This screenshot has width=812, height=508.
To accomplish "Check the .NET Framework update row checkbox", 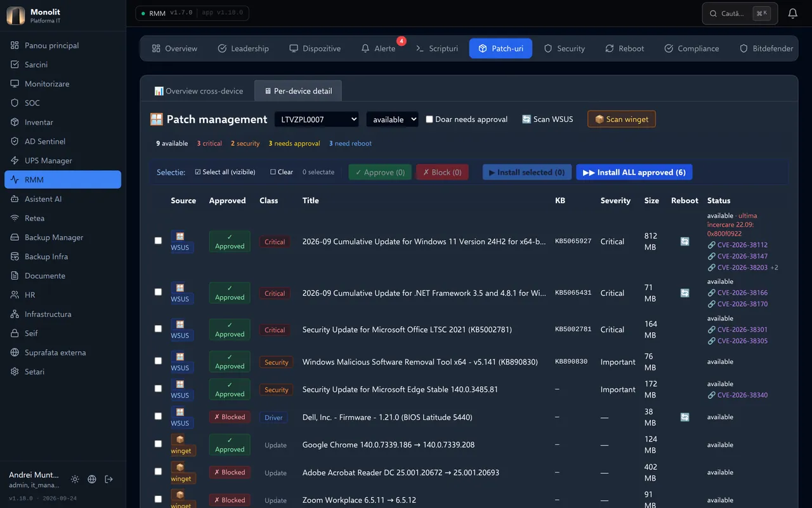I will (x=158, y=292).
